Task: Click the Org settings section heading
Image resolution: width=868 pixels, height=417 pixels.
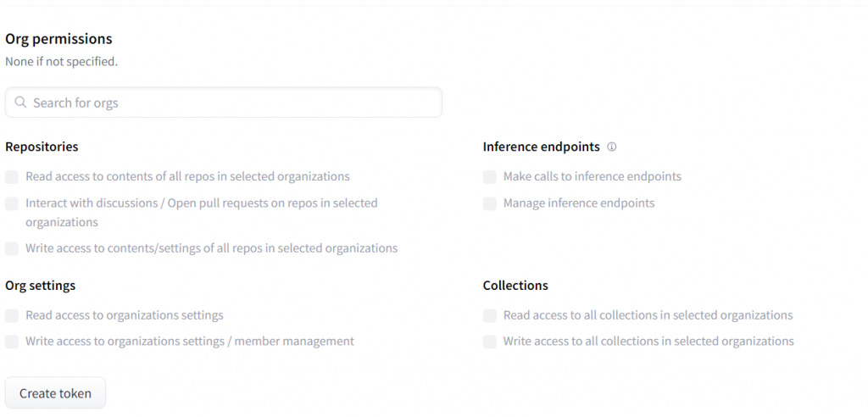Action: coord(40,286)
